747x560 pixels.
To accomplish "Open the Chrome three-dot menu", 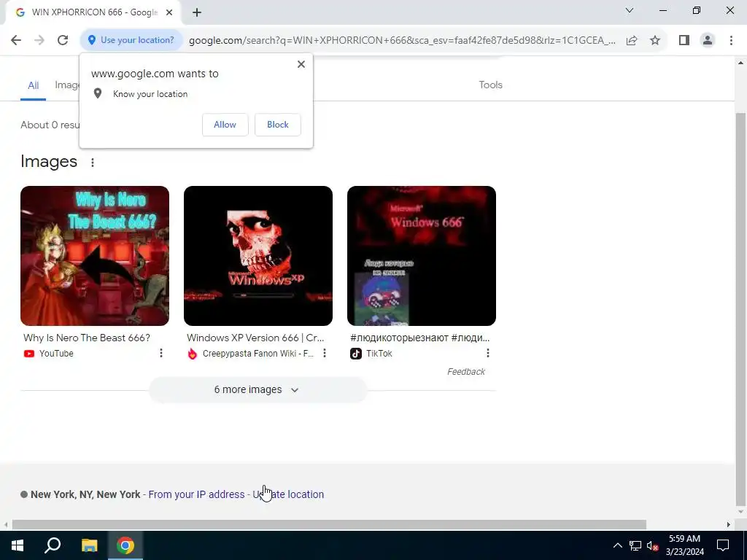I will tap(731, 41).
